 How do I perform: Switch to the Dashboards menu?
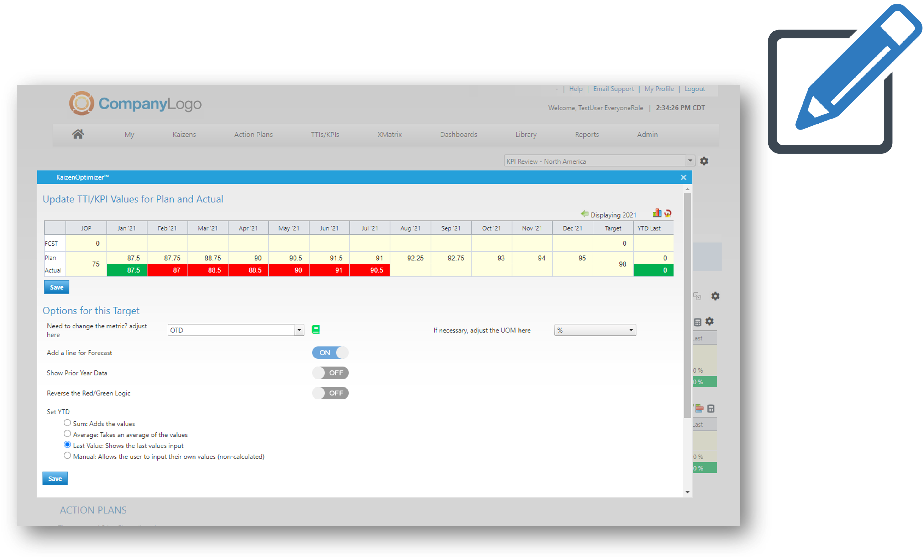click(458, 134)
